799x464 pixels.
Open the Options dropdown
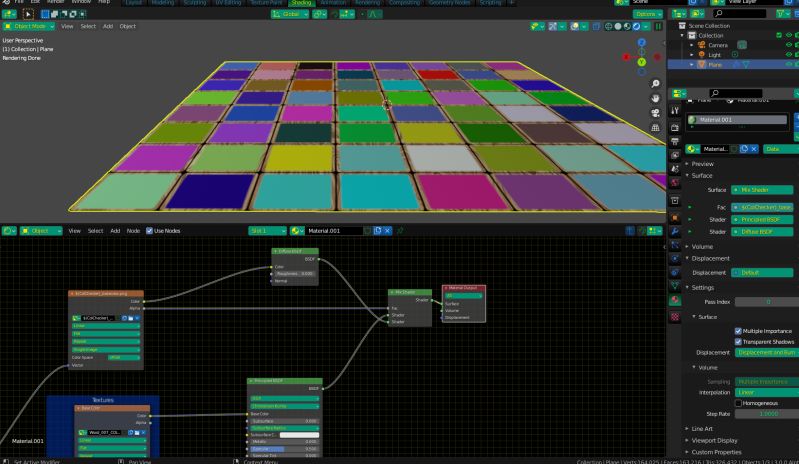[648, 14]
